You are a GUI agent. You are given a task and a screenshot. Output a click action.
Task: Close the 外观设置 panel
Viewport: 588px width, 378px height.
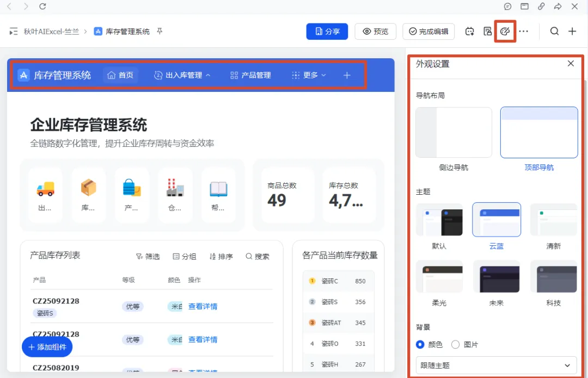[x=571, y=64]
